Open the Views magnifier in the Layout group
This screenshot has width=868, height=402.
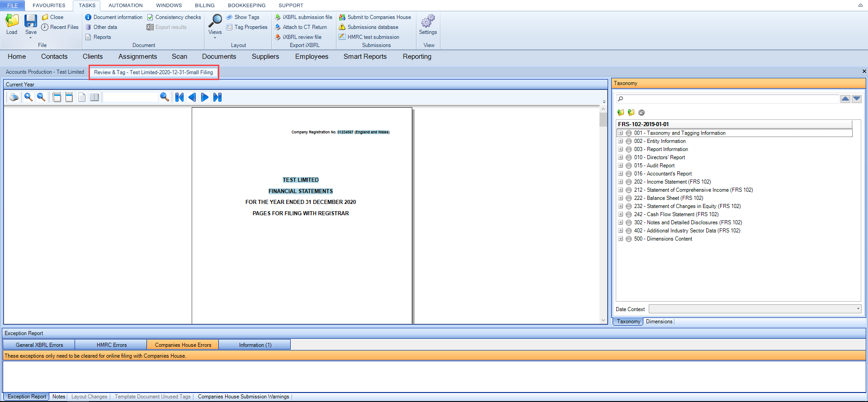pos(215,21)
